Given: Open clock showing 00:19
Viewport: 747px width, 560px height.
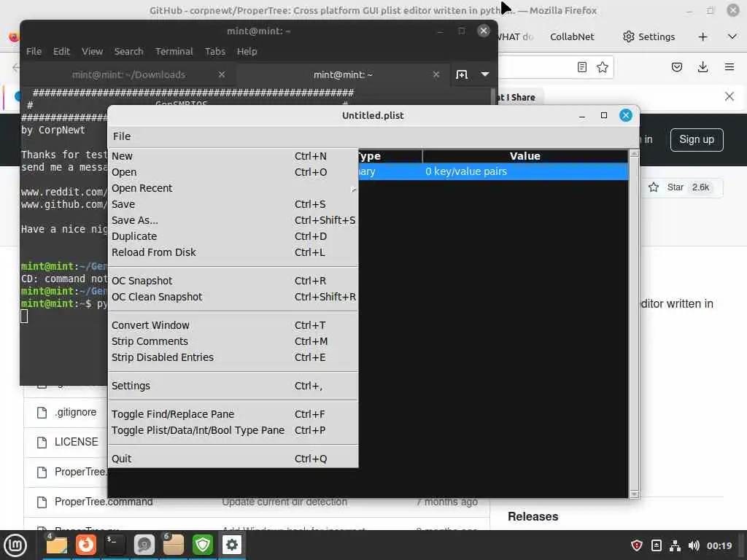Looking at the screenshot, I should point(719,545).
